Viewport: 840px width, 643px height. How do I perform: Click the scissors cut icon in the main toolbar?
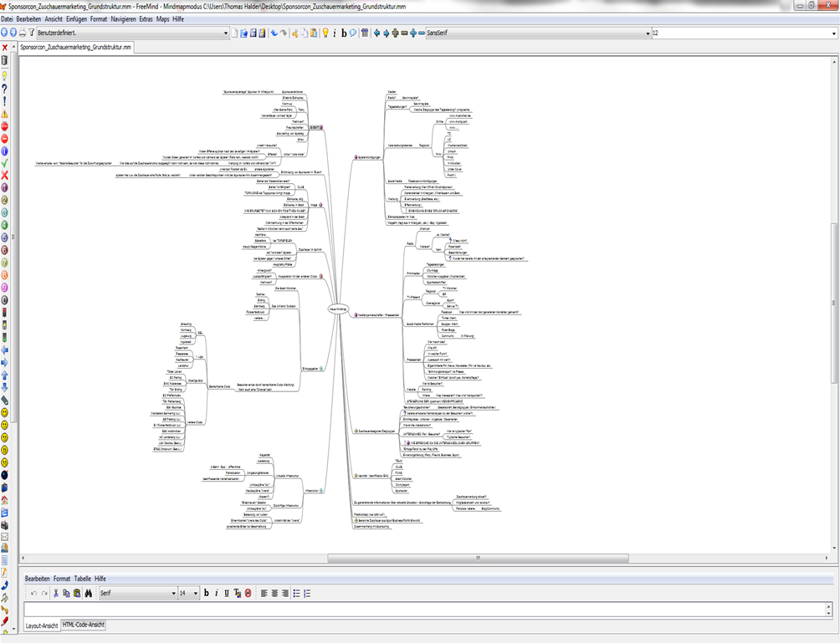point(295,33)
